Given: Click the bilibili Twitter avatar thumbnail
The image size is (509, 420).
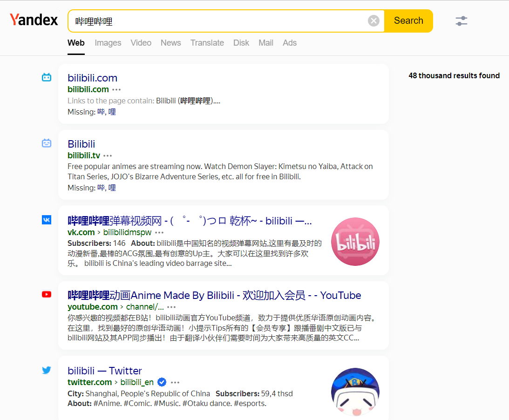Looking at the screenshot, I should [x=355, y=392].
